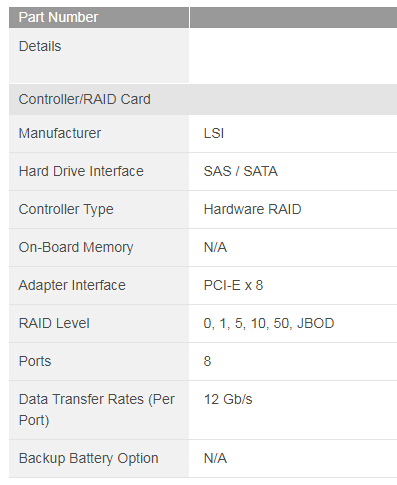Viewport: 397px width, 485px height.
Task: Click the Controller Type label
Action: point(66,209)
